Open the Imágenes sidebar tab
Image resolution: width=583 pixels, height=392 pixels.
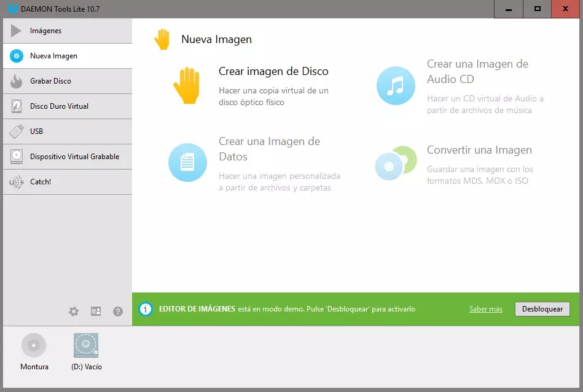click(x=68, y=31)
